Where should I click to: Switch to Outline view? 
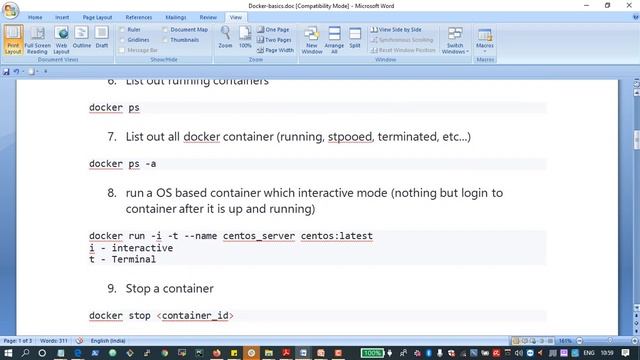[x=82, y=38]
